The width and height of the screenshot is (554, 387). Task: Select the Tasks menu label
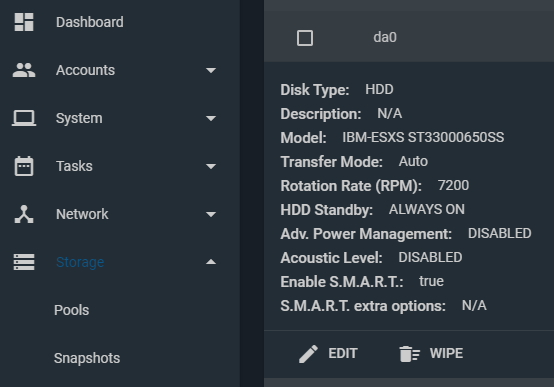coord(74,166)
